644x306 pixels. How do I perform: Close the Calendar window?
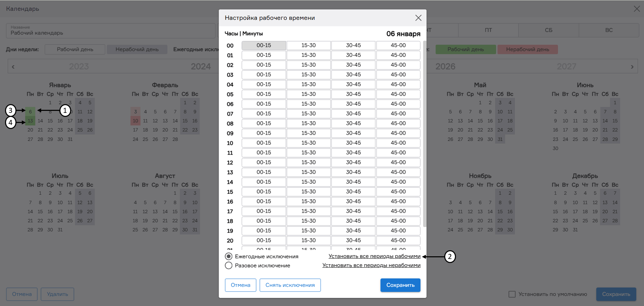coord(637,9)
